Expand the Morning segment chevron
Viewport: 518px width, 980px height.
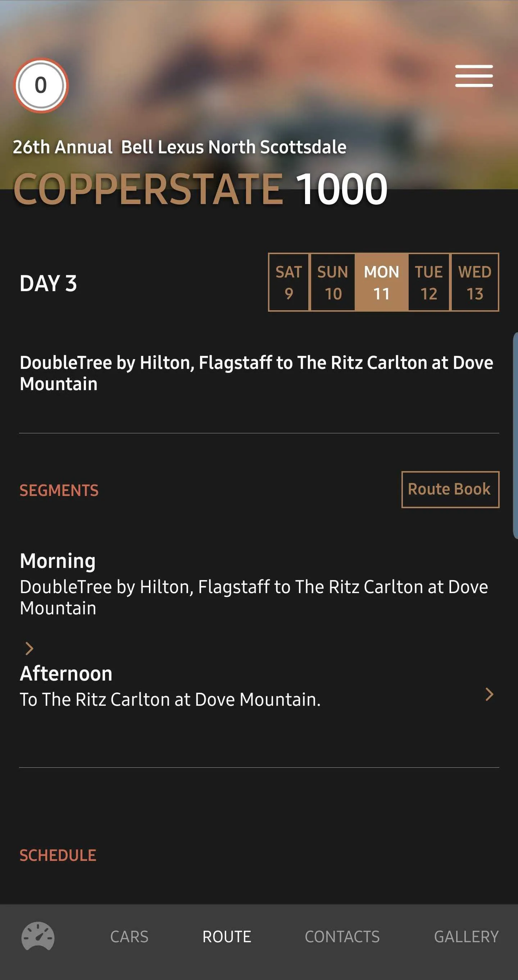click(29, 648)
